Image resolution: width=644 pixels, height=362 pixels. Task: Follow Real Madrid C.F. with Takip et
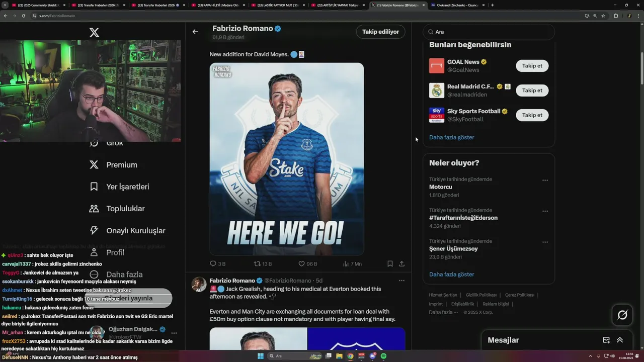click(532, 90)
